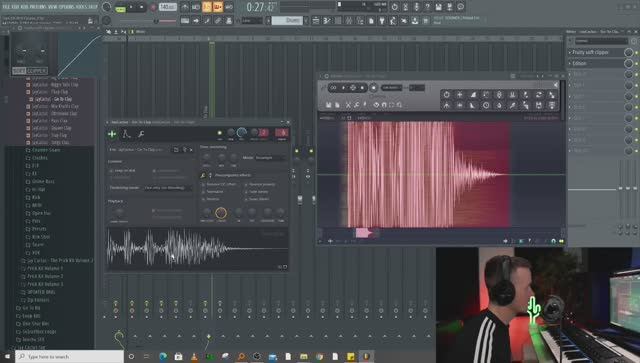Expand the Fruity soft clipper slot arrow
The width and height of the screenshot is (640, 363).
[x=570, y=52]
